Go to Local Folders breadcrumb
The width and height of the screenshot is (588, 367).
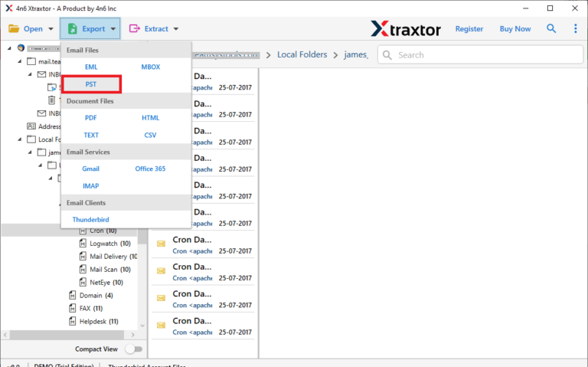(302, 55)
